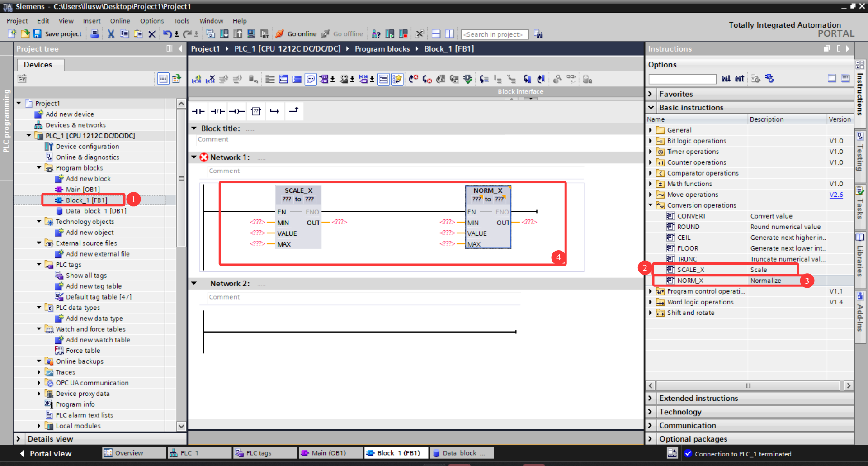This screenshot has height=466, width=868.
Task: Click Device configuration in project tree
Action: coord(87,146)
